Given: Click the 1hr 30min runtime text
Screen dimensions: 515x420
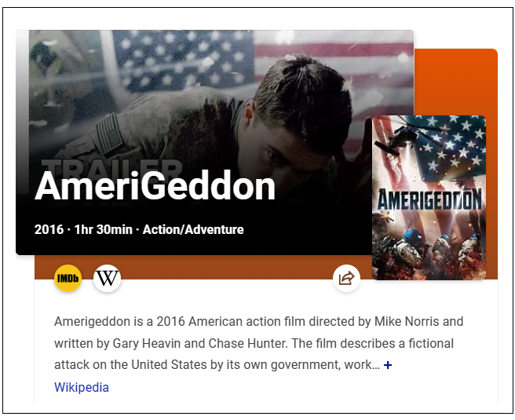Looking at the screenshot, I should pos(103,229).
